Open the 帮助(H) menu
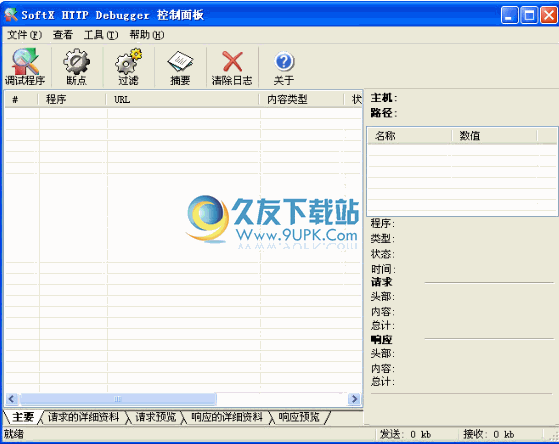Screen dimensions: 559x444 coord(147,35)
